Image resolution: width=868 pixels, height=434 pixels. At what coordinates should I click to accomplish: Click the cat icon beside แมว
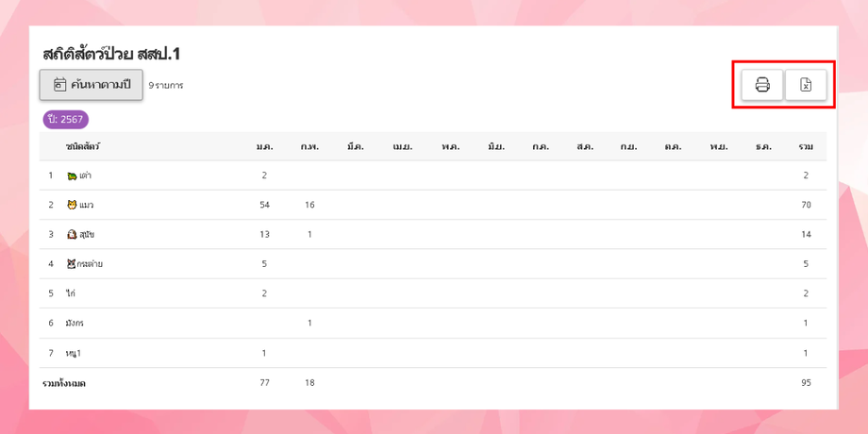pyautogui.click(x=72, y=205)
